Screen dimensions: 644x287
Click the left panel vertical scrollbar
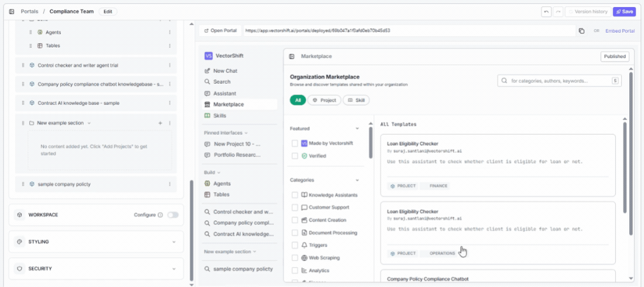point(191,230)
